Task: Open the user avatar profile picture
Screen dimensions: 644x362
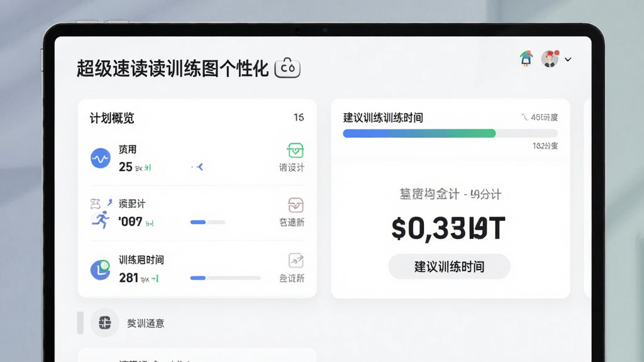Action: (x=550, y=58)
